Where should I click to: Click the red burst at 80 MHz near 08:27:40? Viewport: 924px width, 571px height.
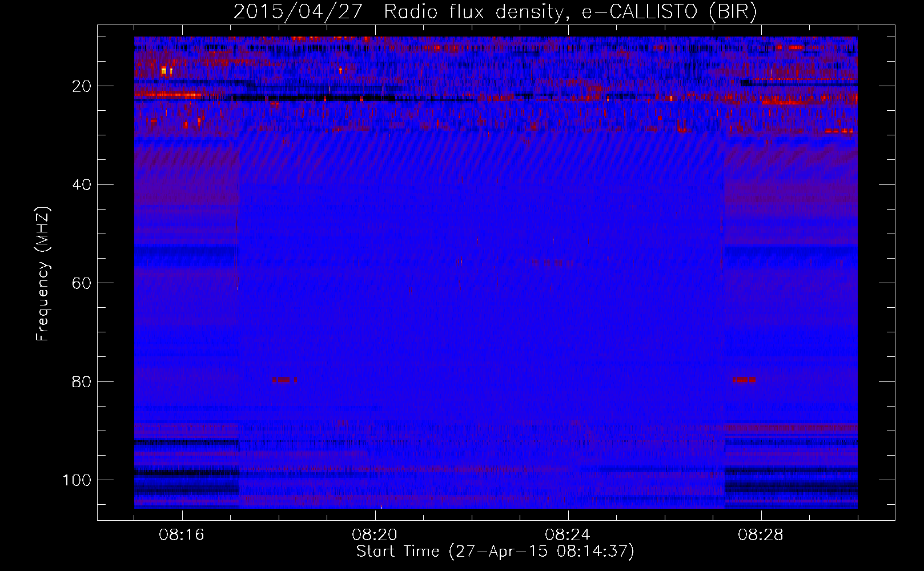745,380
